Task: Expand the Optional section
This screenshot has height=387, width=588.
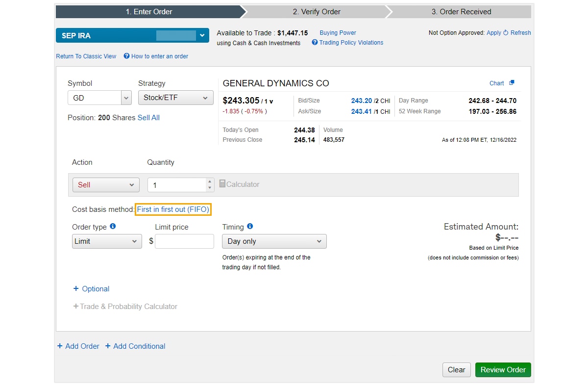Action: 91,289
